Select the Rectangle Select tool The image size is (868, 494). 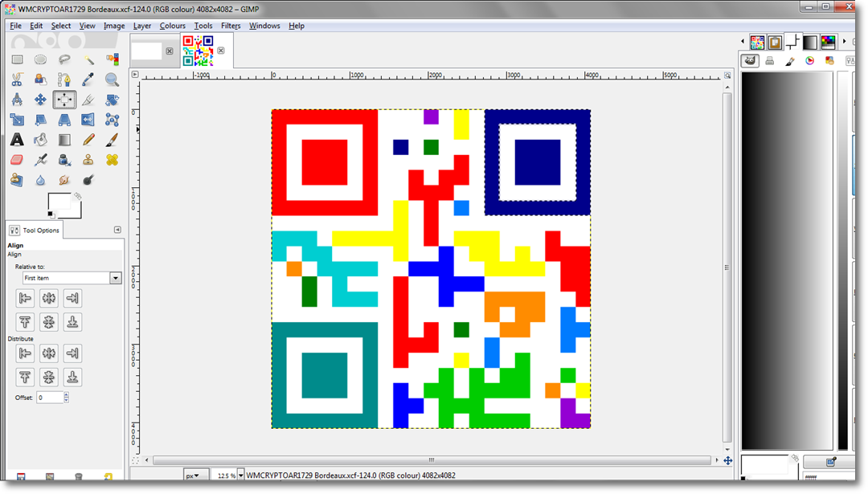17,59
